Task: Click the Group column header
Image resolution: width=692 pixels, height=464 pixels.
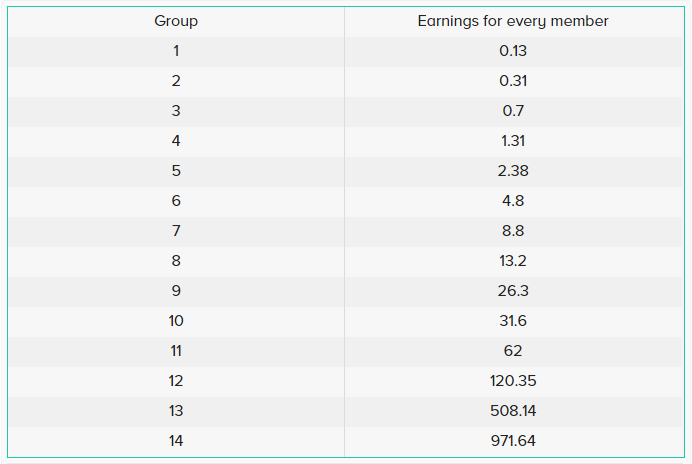Action: pyautogui.click(x=176, y=21)
